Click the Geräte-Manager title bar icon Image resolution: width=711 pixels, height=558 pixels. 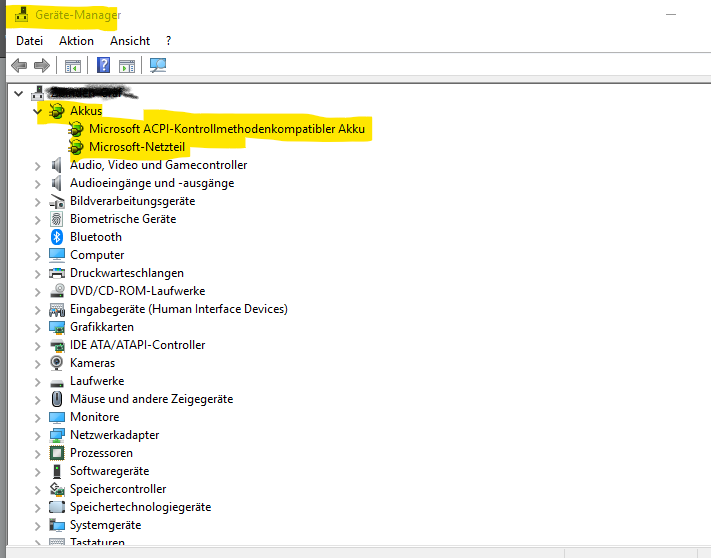[x=21, y=15]
